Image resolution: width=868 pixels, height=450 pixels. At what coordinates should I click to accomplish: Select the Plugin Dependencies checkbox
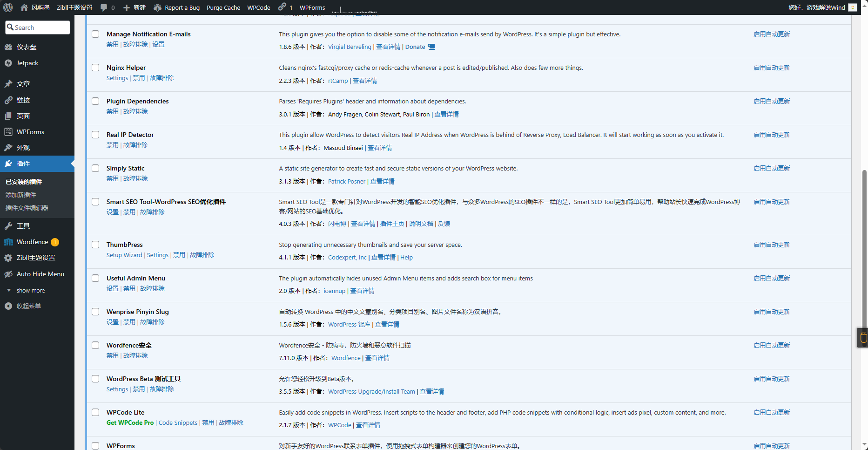(95, 101)
